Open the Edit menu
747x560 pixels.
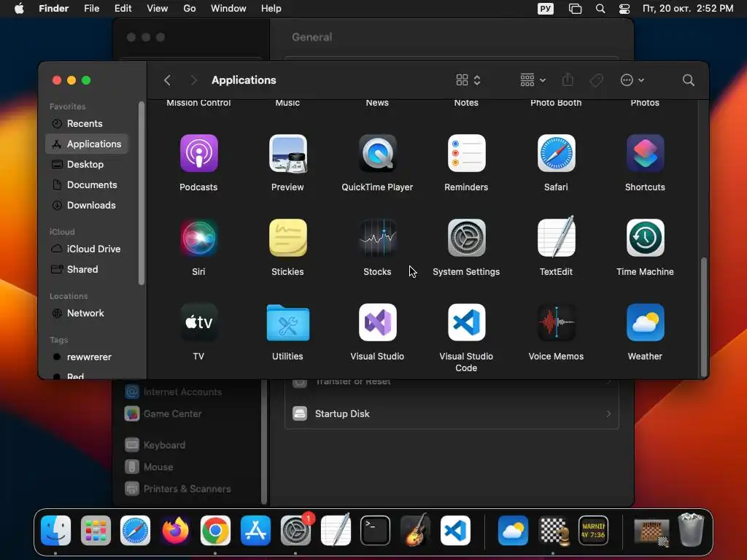[123, 9]
